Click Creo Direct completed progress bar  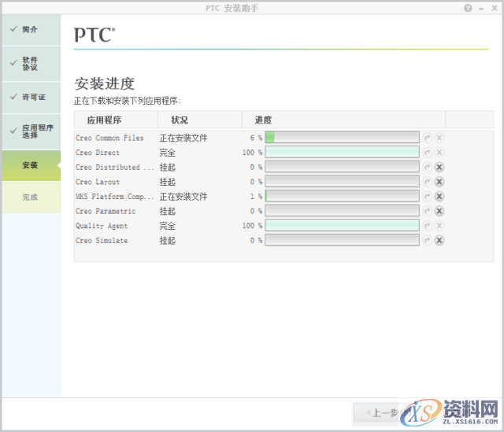tap(342, 152)
